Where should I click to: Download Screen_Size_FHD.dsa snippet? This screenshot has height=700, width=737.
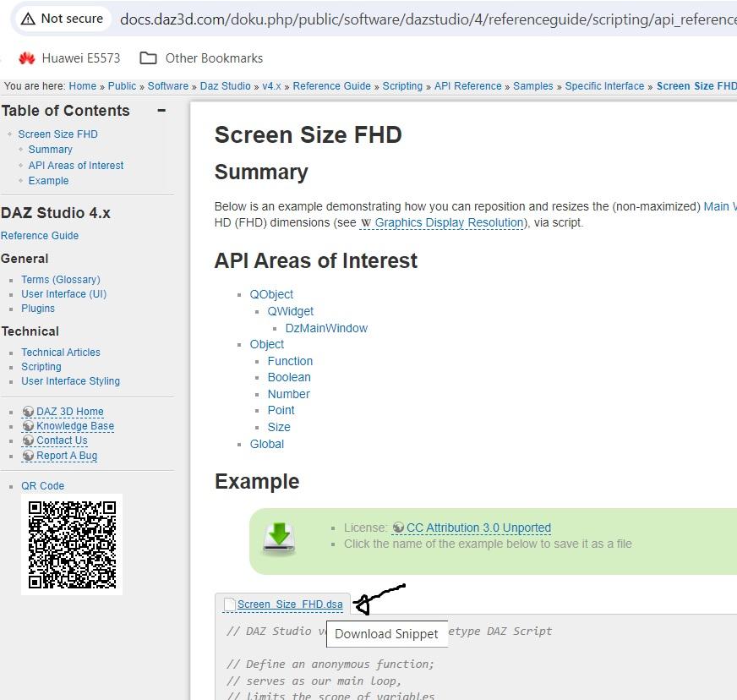pos(290,604)
